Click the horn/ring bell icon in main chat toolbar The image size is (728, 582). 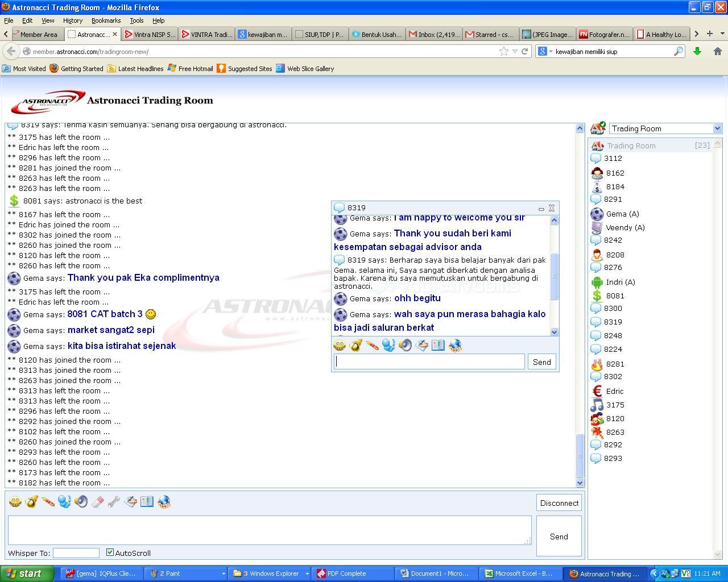pyautogui.click(x=32, y=502)
